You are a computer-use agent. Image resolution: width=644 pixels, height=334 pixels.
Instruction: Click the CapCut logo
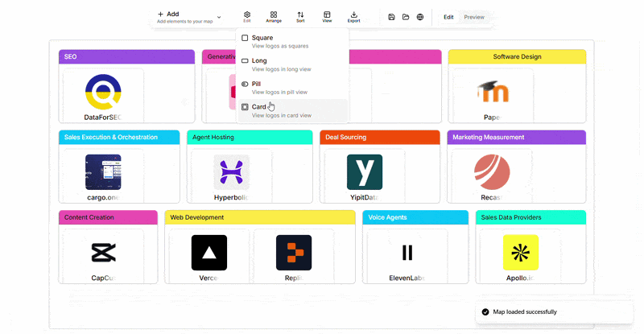pos(103,252)
